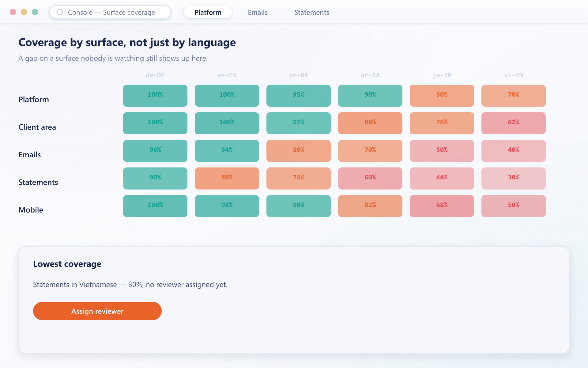This screenshot has width=588, height=368.
Task: Click the Statements ar-SA 60% cell
Action: coord(370,178)
